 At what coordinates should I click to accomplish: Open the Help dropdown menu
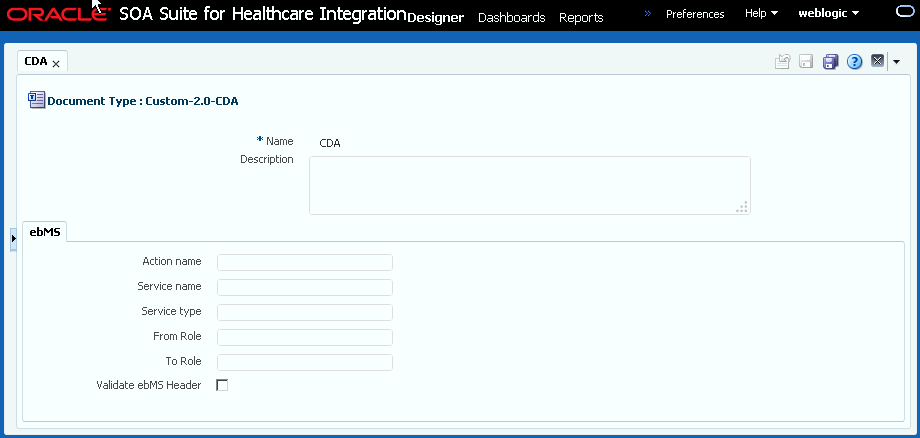[x=762, y=13]
